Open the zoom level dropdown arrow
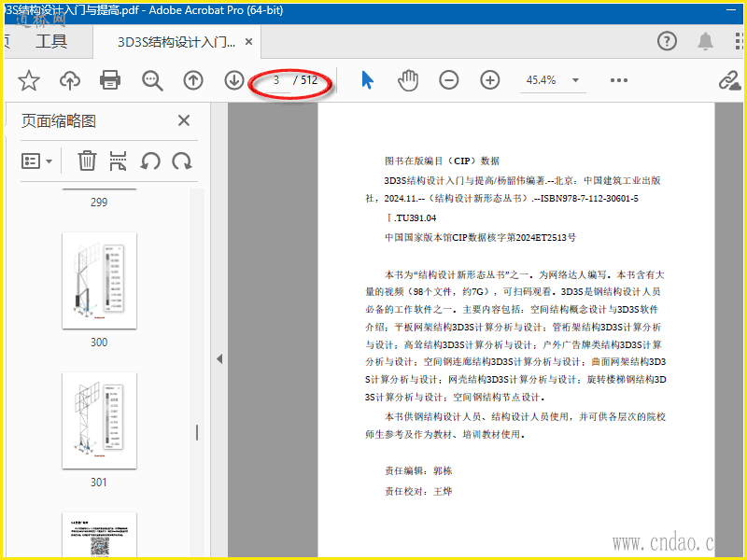This screenshot has width=747, height=560. pyautogui.click(x=575, y=80)
